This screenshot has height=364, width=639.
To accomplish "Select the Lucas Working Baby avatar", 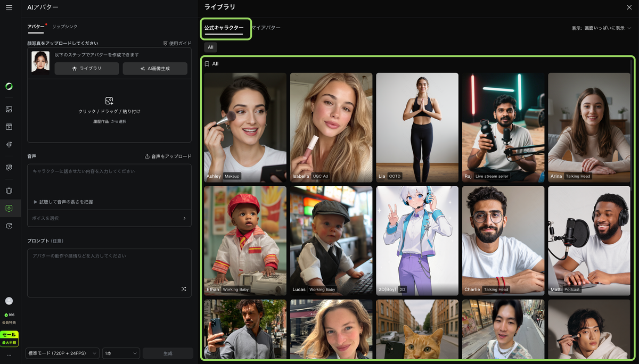I will click(x=331, y=241).
